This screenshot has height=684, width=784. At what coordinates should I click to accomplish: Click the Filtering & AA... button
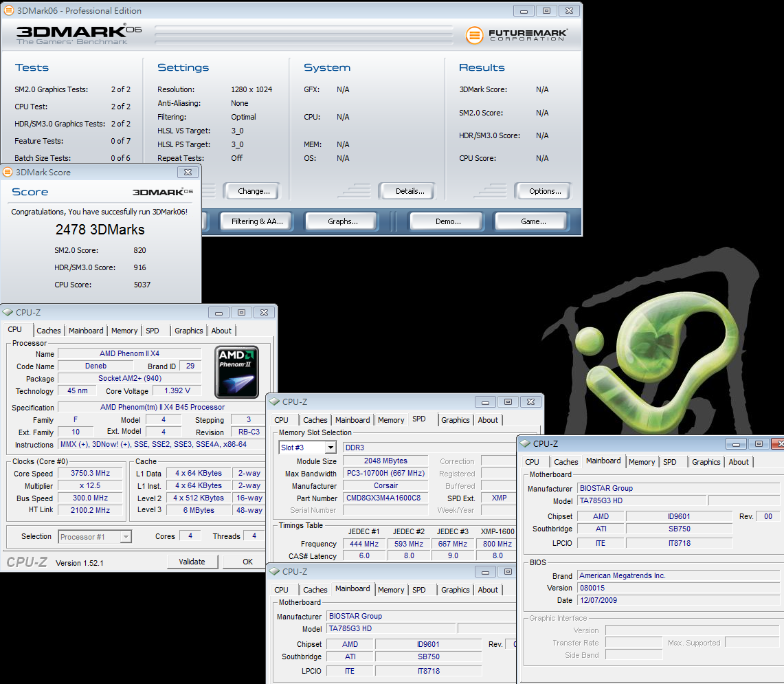tap(257, 221)
